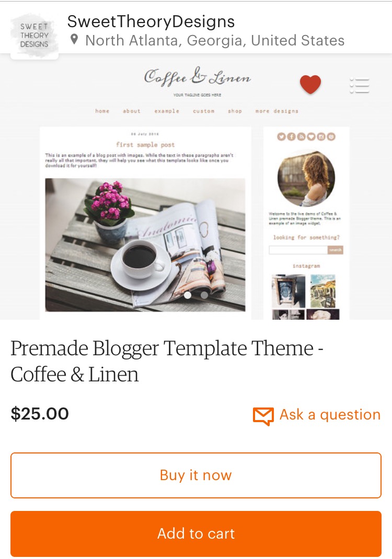The height and width of the screenshot is (559, 392).
Task: Select the second image carousel dot
Action: coord(204,295)
